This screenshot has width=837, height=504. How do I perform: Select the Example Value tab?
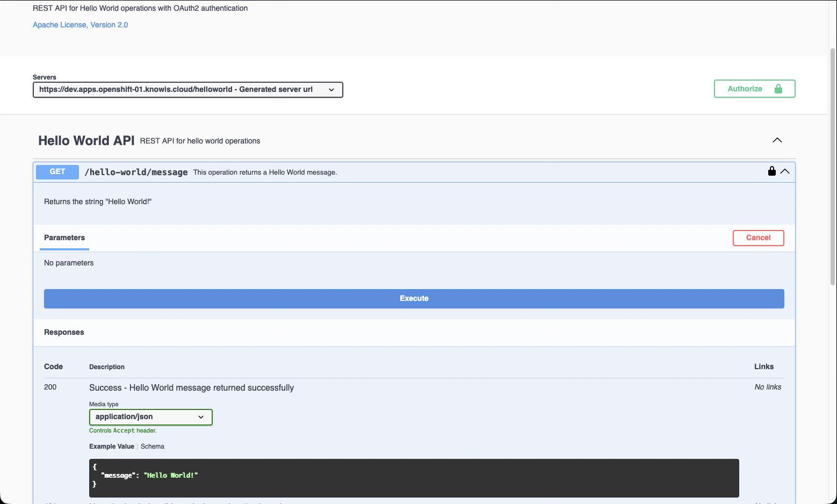(112, 447)
